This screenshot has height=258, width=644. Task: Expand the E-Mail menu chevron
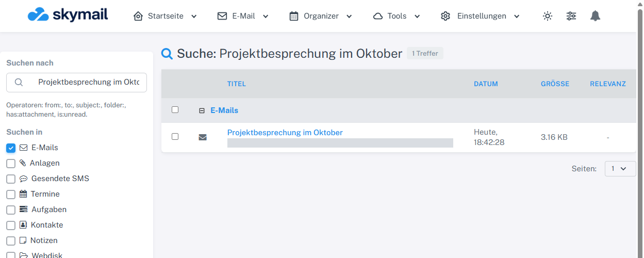click(266, 17)
